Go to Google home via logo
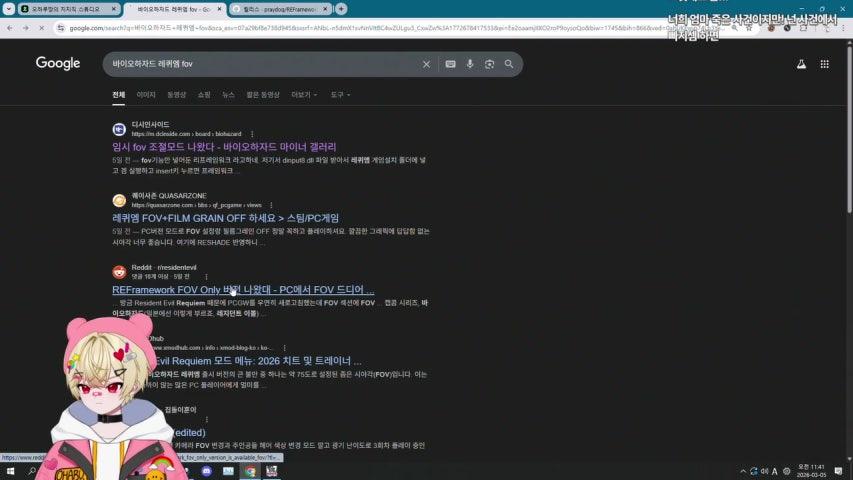Image resolution: width=853 pixels, height=480 pixels. pyautogui.click(x=58, y=64)
